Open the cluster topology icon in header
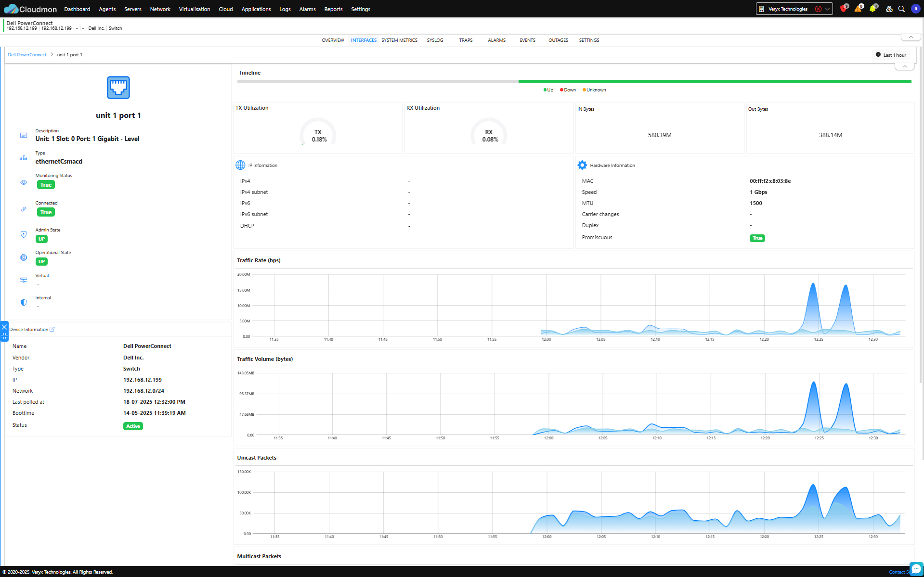 click(x=889, y=9)
